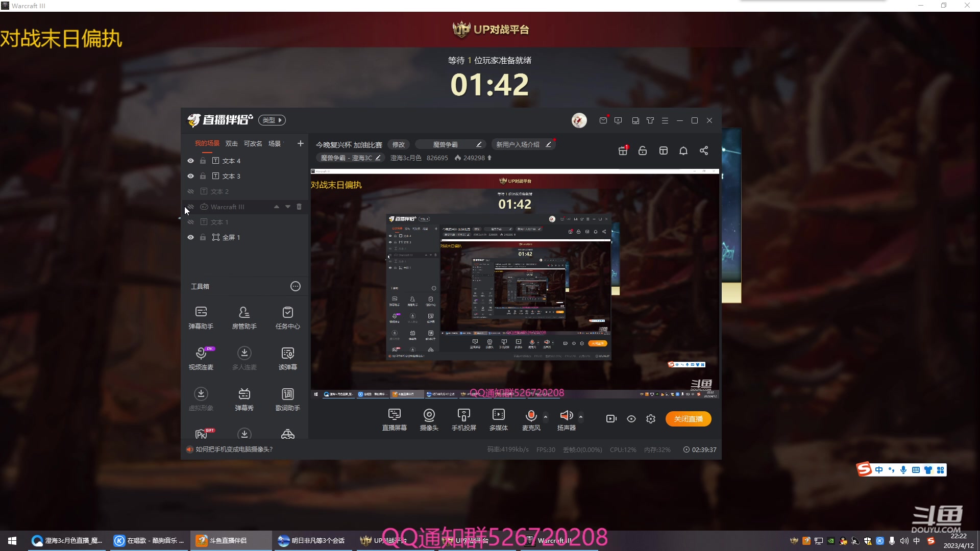The width and height of the screenshot is (980, 551).
Task: Move Warcraft III source down
Action: [x=288, y=207]
